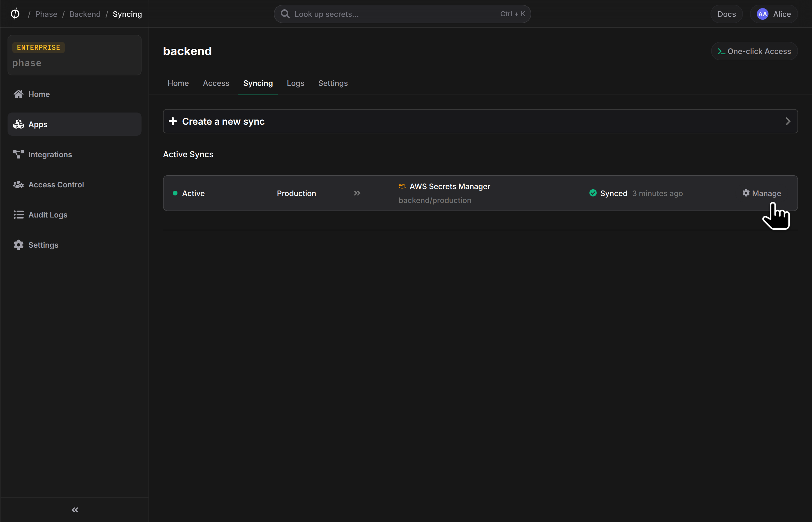Click the Access Control users icon
The image size is (812, 522).
pos(18,184)
